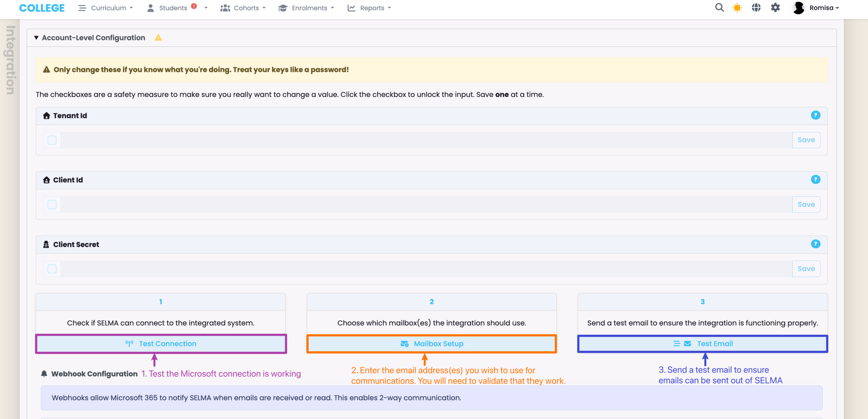Tick the Client Id unlock checkbox
This screenshot has width=868, height=419.
[52, 205]
